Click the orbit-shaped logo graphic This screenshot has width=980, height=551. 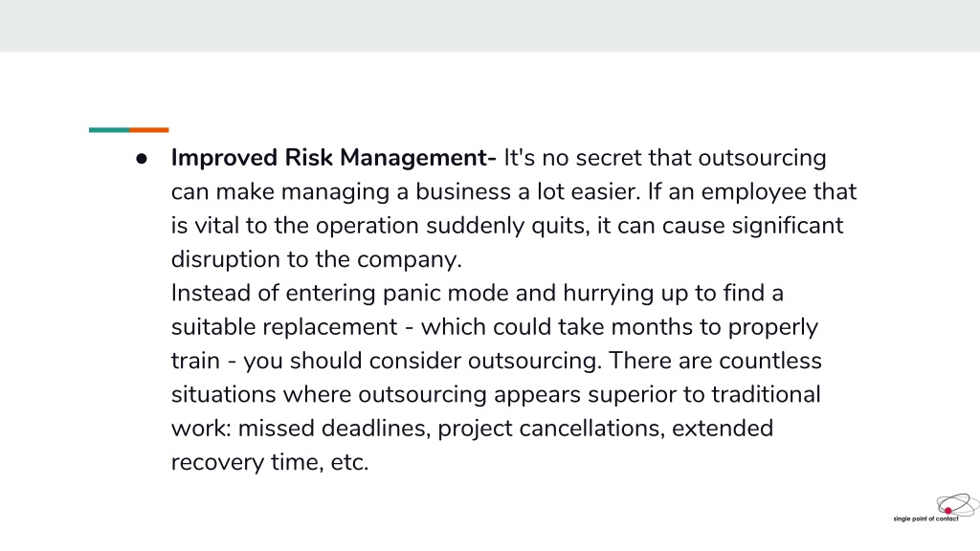pyautogui.click(x=957, y=505)
